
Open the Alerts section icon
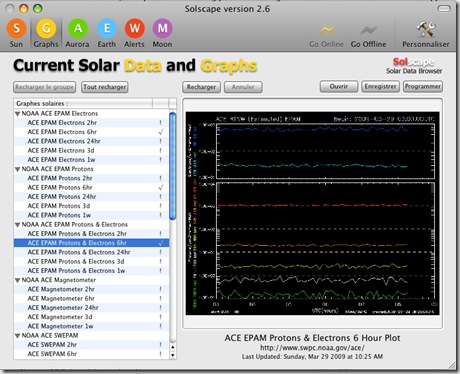tap(134, 33)
